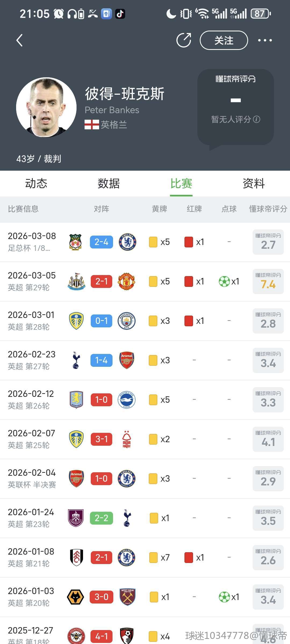Tap the 7.4 rating box

tap(268, 281)
